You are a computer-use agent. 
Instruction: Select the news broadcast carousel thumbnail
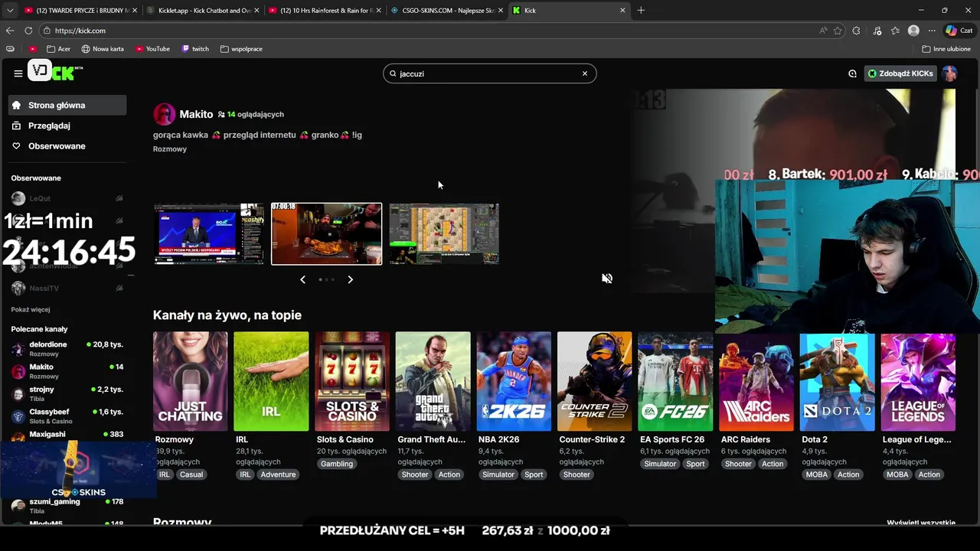[x=208, y=233]
